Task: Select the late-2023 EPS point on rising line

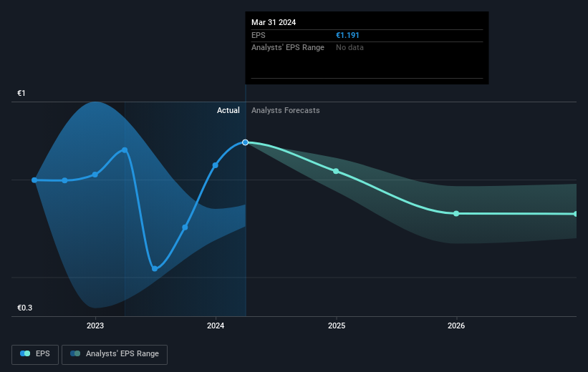Action: tap(185, 227)
